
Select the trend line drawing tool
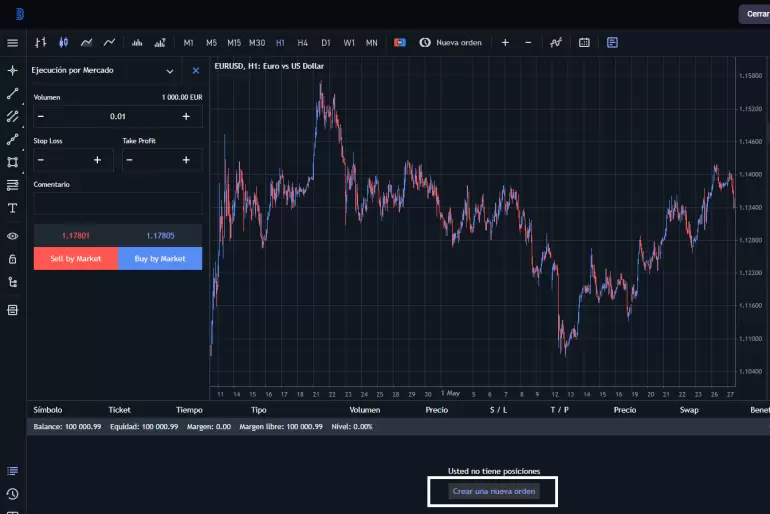12,94
